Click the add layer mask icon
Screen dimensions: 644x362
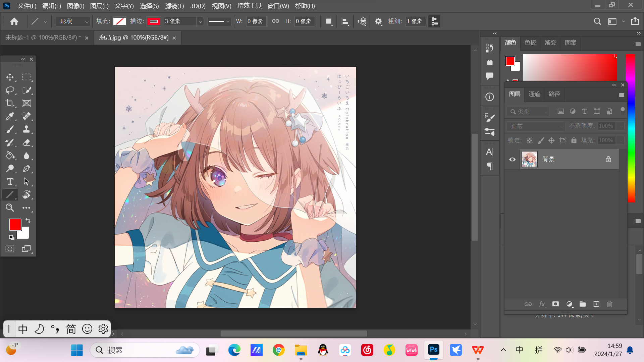click(x=555, y=304)
